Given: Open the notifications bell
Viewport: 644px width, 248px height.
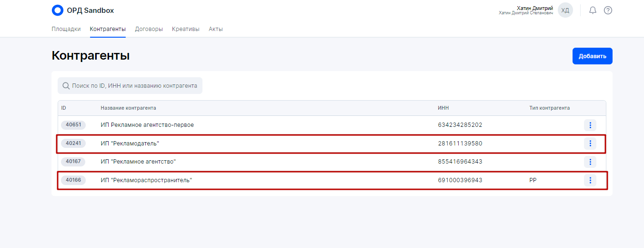Looking at the screenshot, I should point(593,10).
